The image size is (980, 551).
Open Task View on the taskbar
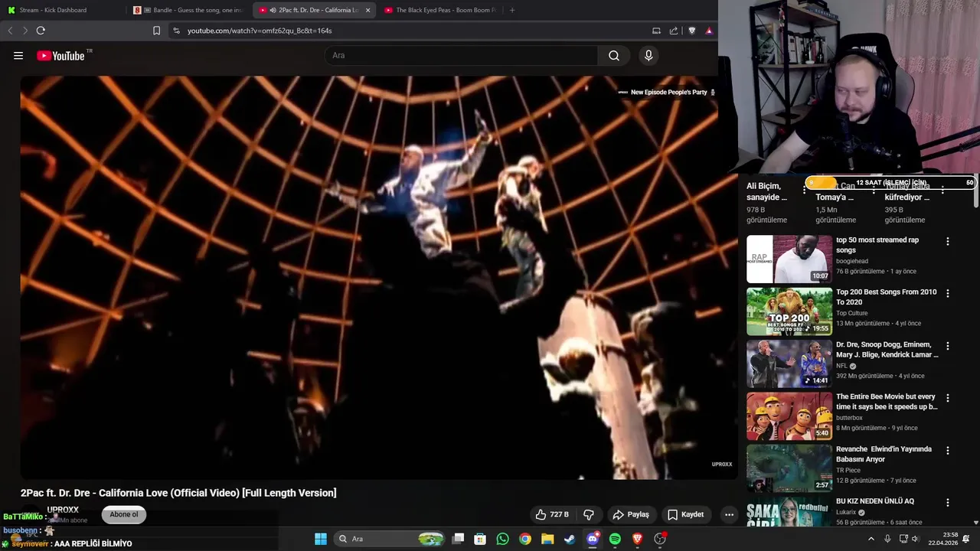point(458,539)
